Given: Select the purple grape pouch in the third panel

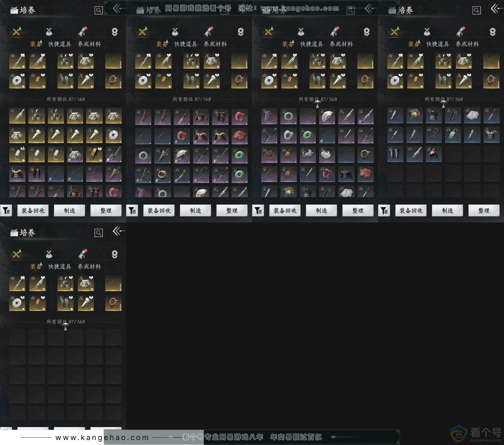Looking at the screenshot, I should pyautogui.click(x=269, y=116).
